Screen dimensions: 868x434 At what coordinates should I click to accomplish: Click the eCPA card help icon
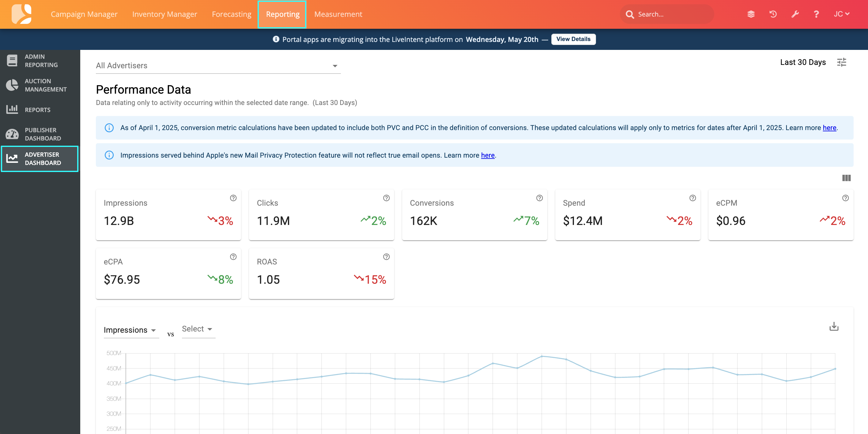tap(233, 257)
